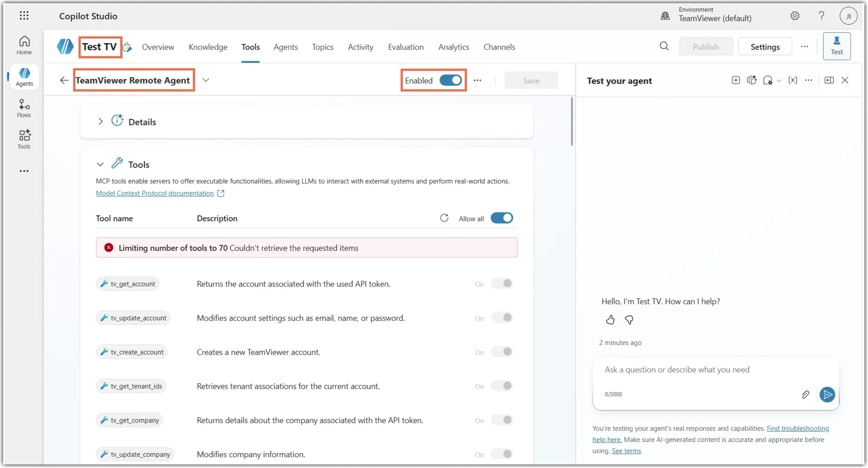Toggle the test panel layout view

(x=829, y=80)
